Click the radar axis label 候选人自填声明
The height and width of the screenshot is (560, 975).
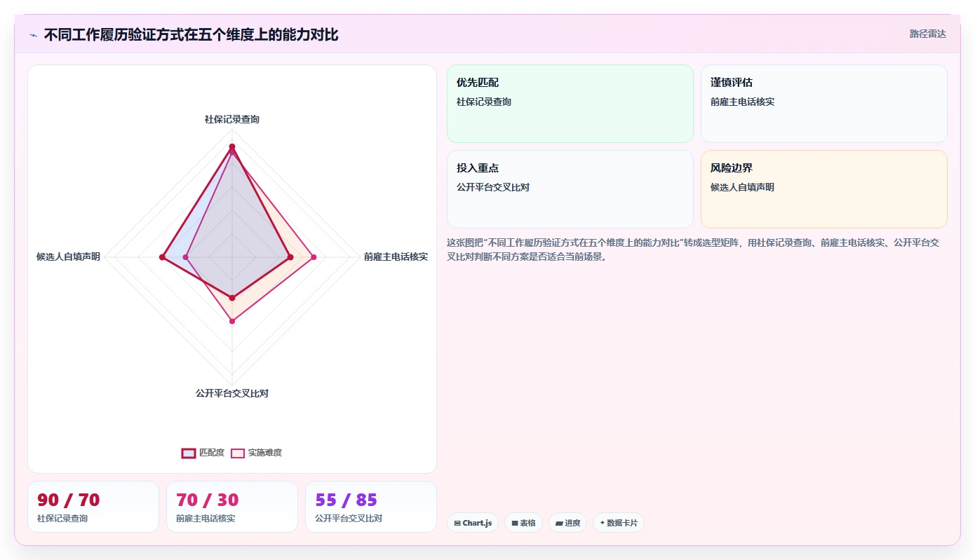(68, 257)
